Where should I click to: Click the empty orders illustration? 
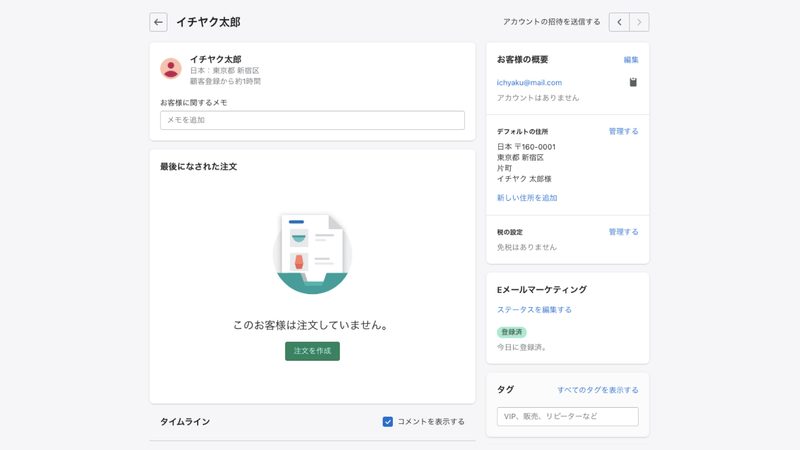pos(312,254)
